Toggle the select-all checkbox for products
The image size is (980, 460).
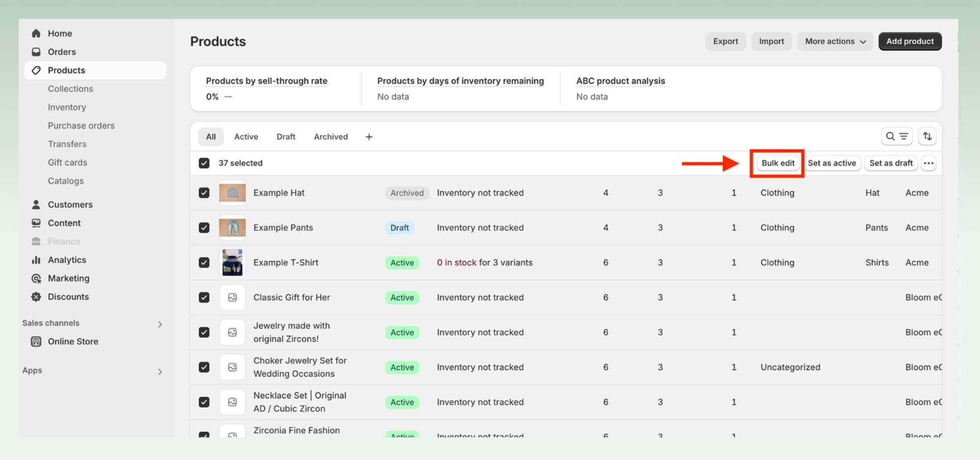pyautogui.click(x=204, y=163)
